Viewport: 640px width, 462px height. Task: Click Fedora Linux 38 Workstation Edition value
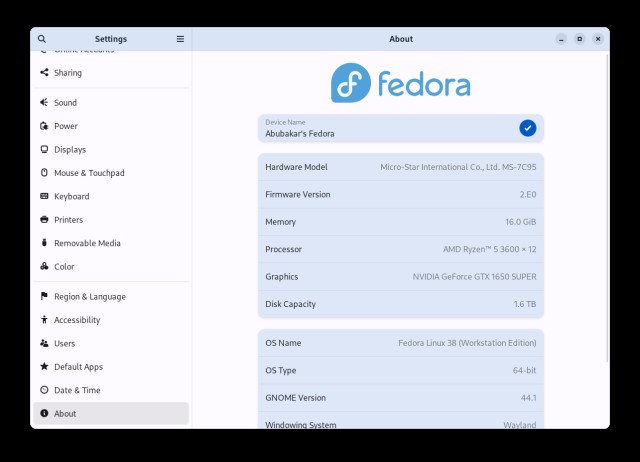pos(467,343)
